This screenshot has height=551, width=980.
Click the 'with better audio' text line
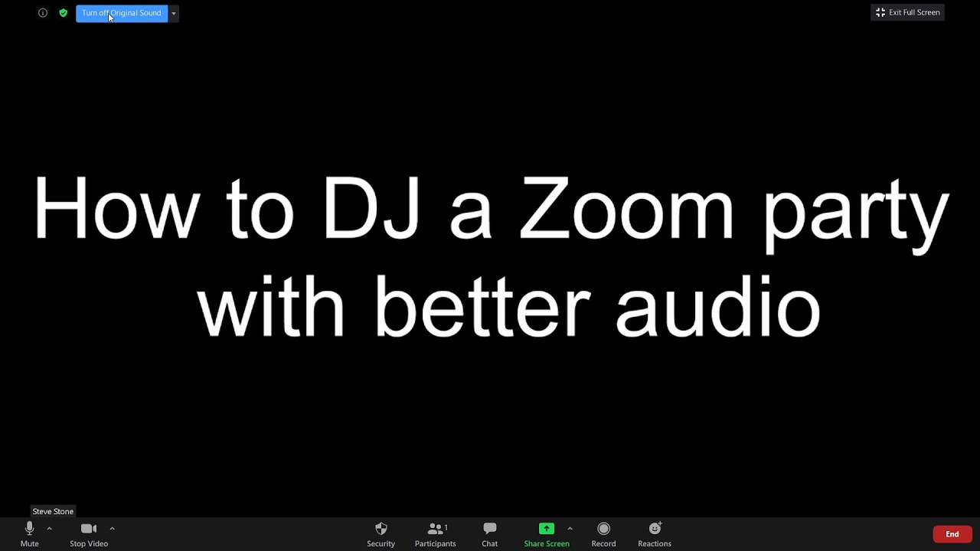point(509,308)
